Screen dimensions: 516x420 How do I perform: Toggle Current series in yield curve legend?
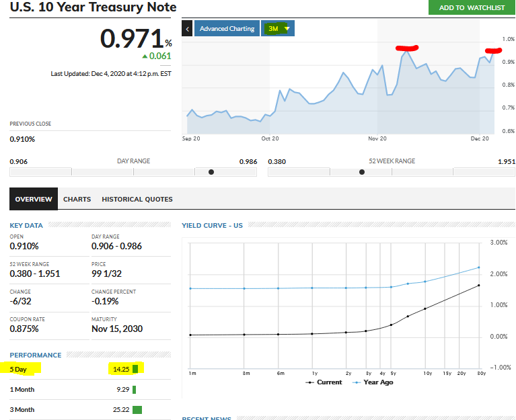(324, 382)
